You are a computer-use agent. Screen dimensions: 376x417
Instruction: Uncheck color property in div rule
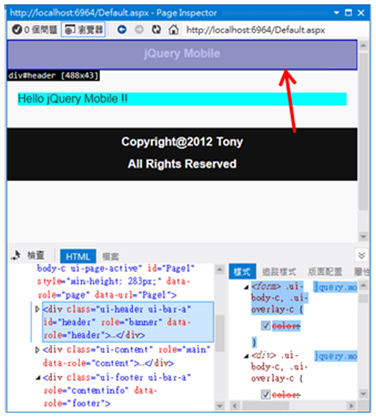point(266,395)
